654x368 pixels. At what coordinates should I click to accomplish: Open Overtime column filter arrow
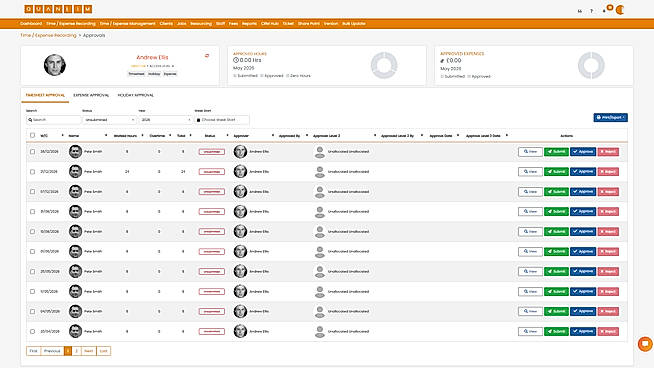[x=170, y=135]
